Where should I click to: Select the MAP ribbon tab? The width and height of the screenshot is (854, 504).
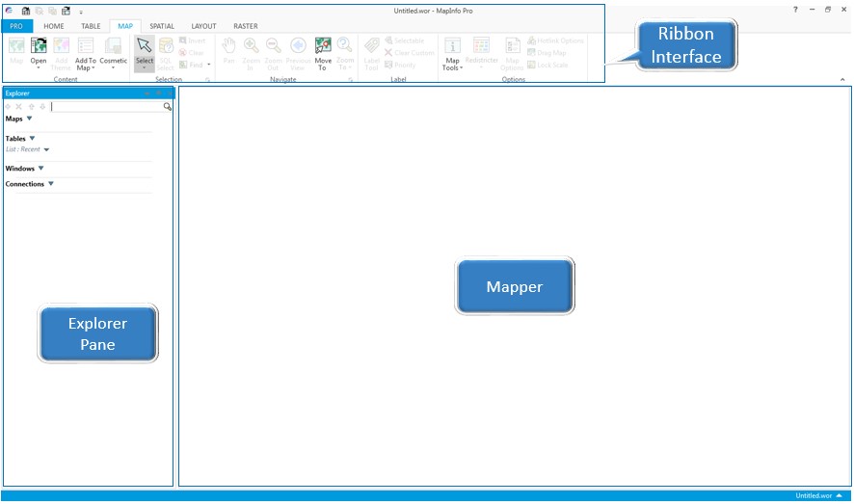click(125, 26)
